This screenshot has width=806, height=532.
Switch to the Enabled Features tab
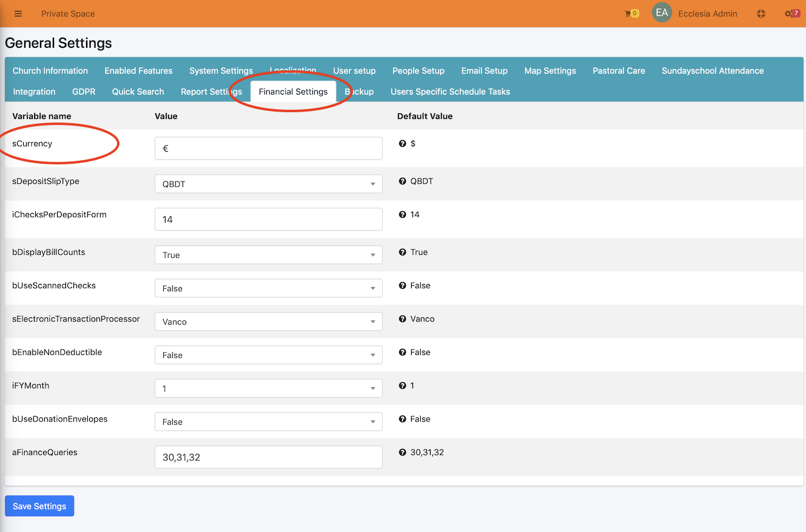click(138, 71)
